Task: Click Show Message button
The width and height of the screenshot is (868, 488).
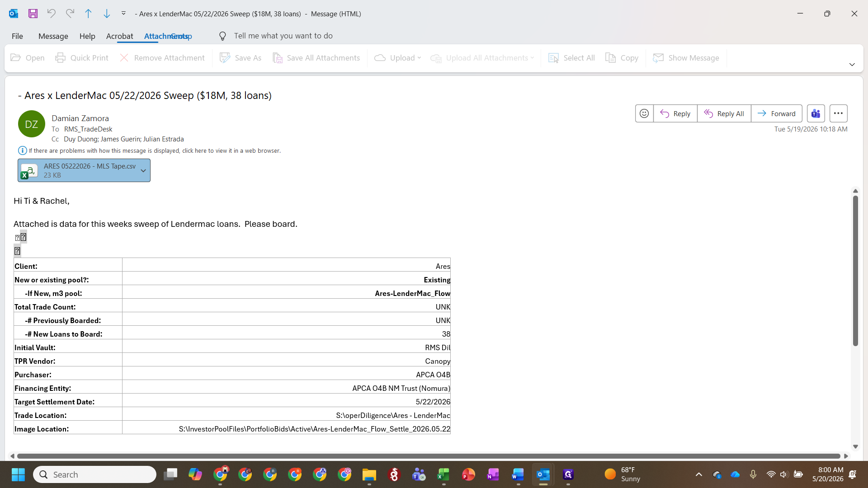Action: [x=686, y=58]
